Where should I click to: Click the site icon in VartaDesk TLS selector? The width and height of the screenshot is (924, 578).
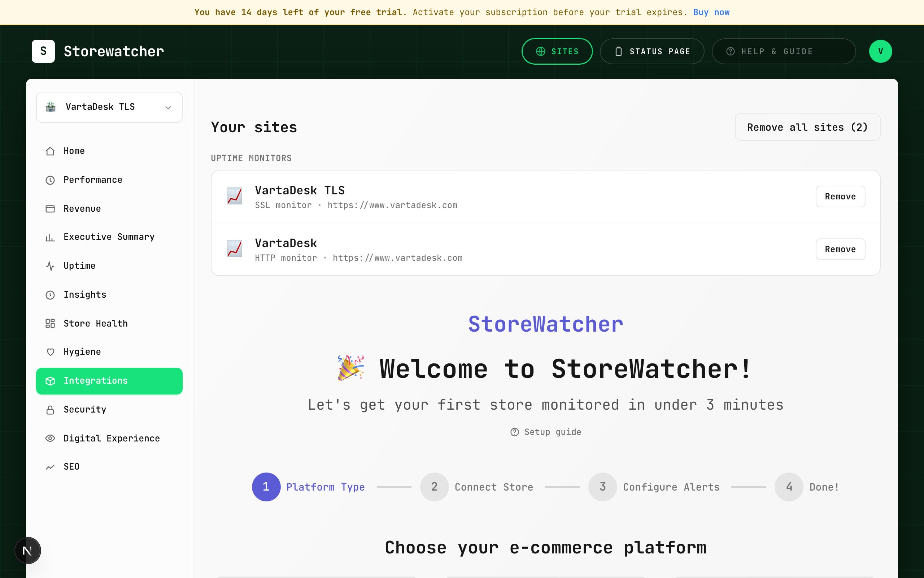pos(51,107)
